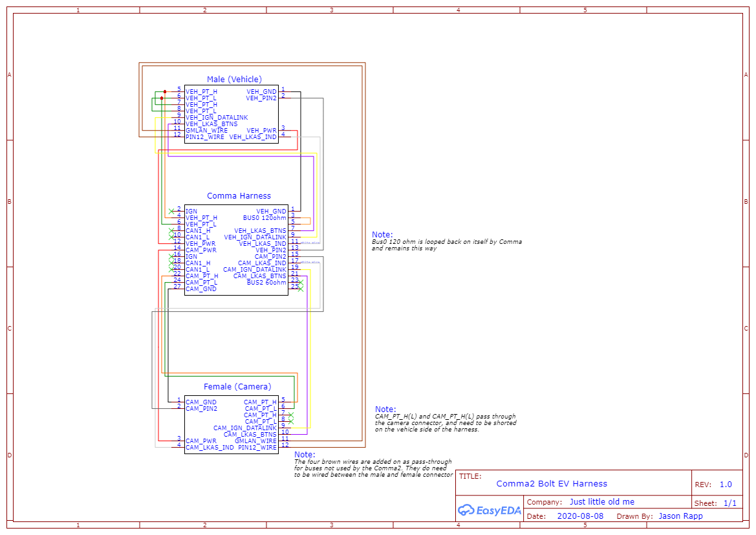756x535 pixels.
Task: Toggle the no-connect flag on CAN1_H pin 18
Action: tap(171, 262)
